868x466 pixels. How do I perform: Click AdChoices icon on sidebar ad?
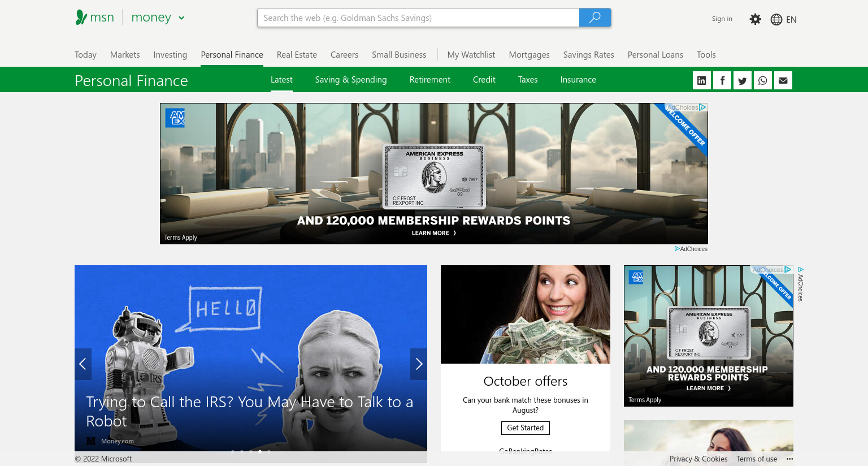[788, 270]
